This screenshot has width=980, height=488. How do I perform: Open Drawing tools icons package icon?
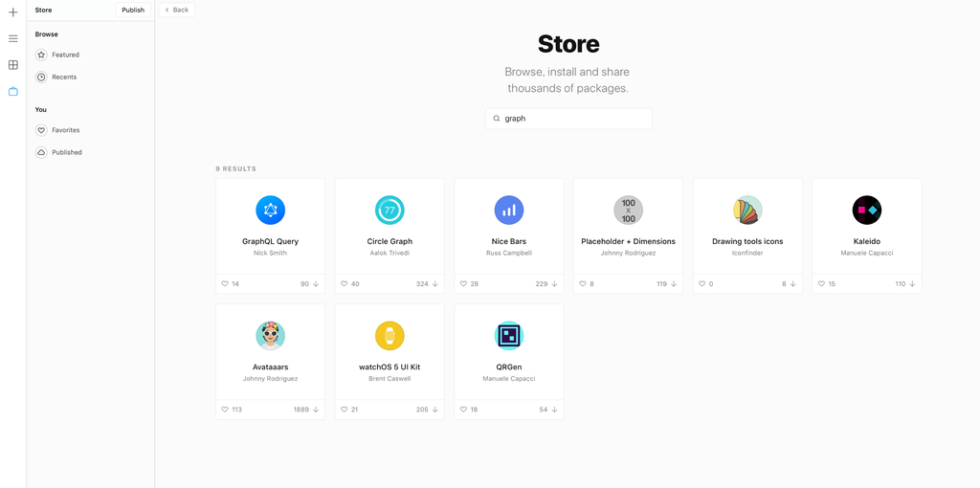[x=747, y=210]
